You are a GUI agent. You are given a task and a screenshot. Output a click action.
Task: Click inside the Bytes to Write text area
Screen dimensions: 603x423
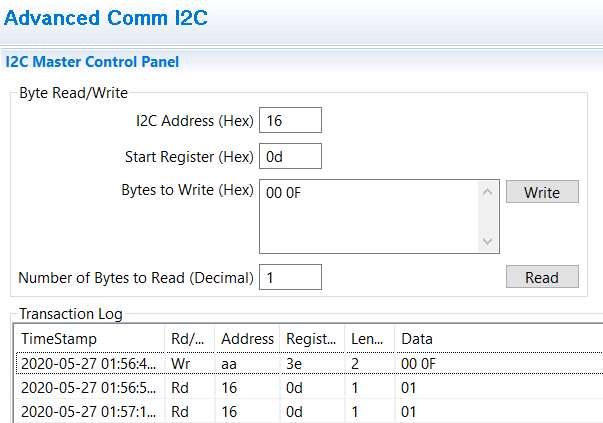(x=369, y=216)
